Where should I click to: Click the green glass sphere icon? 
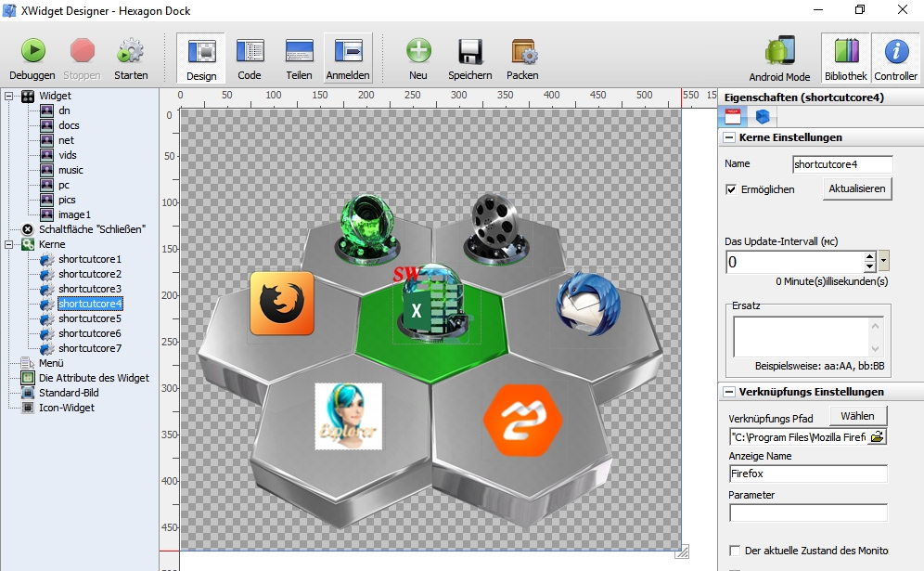pyautogui.click(x=367, y=227)
